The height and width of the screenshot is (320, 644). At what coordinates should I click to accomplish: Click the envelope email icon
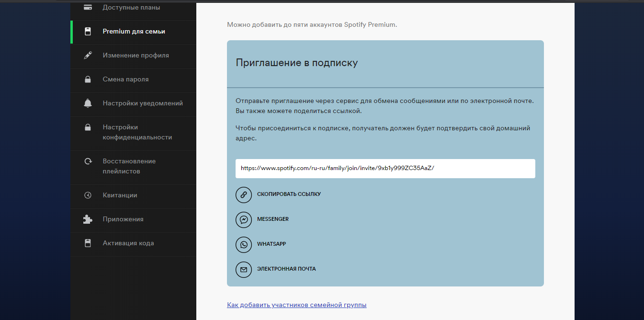click(x=244, y=269)
